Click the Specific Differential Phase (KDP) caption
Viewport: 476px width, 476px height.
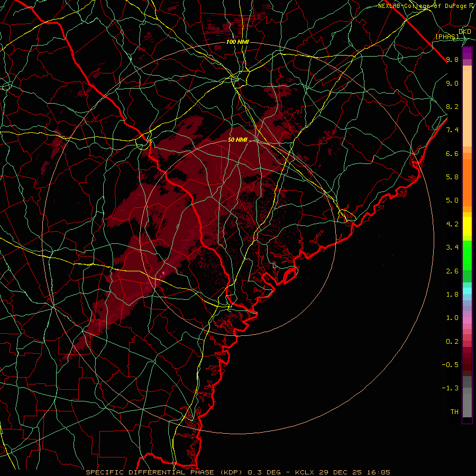pyautogui.click(x=165, y=472)
